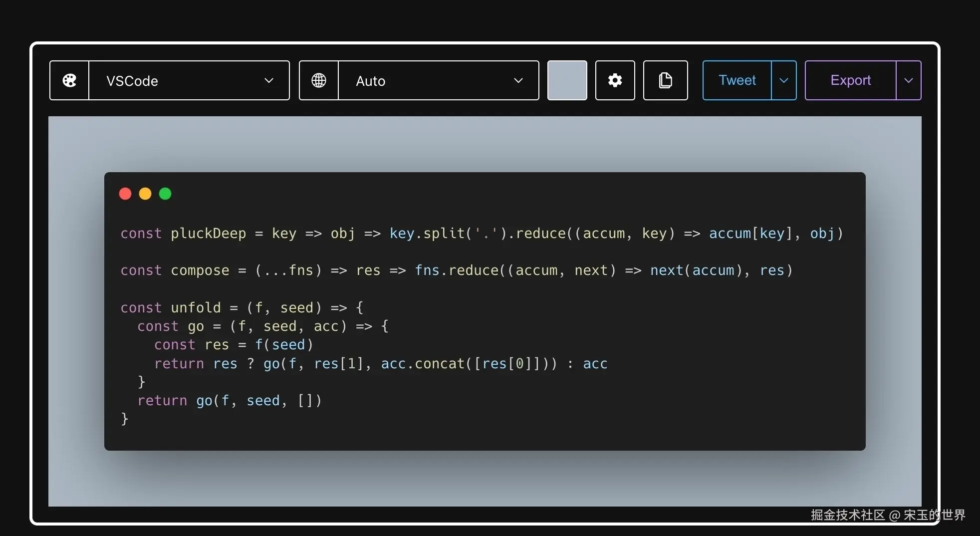
Task: Pick a background color from the gray swatch
Action: pyautogui.click(x=567, y=80)
